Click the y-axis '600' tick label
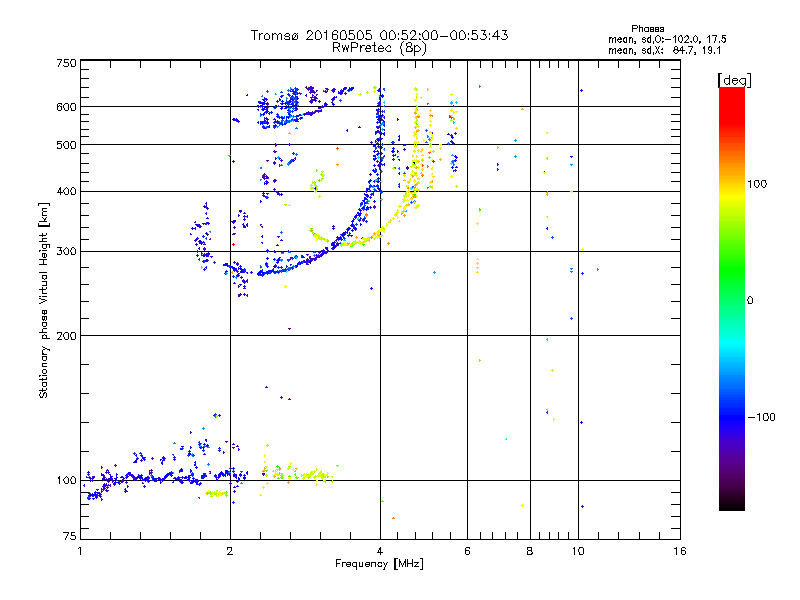Screen dimensions: 800x600 [x=66, y=107]
